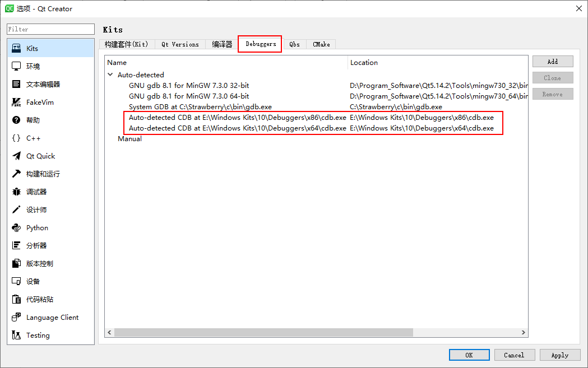Click the Add debugger button

click(553, 61)
